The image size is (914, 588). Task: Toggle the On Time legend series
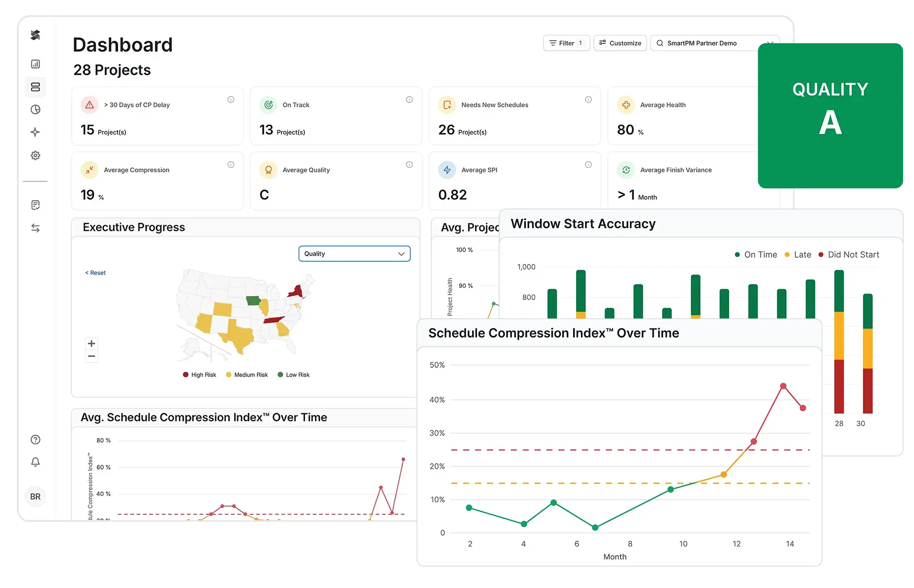point(756,254)
